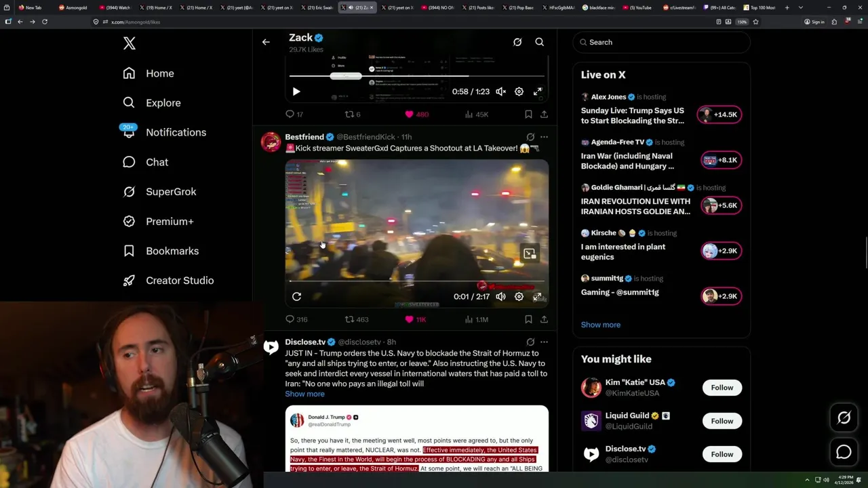The width and height of the screenshot is (868, 488).
Task: Unlike the post with 480 likes
Action: (x=416, y=115)
